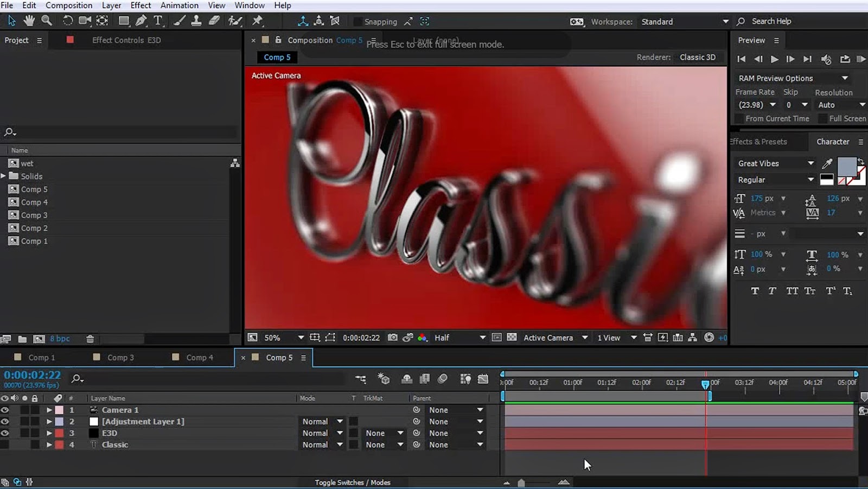
Task: Take a snapshot of the composition viewer
Action: pos(392,338)
